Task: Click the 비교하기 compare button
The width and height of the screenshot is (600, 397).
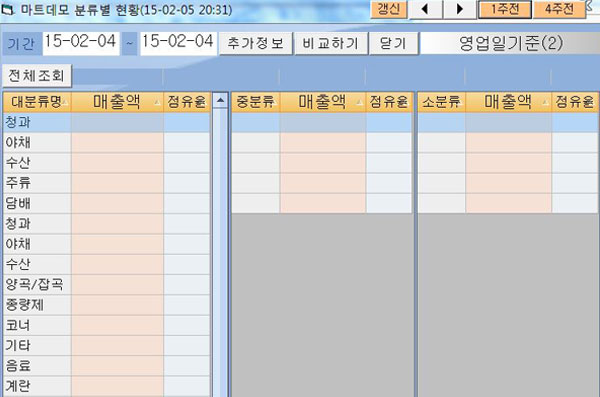Action: 331,43
